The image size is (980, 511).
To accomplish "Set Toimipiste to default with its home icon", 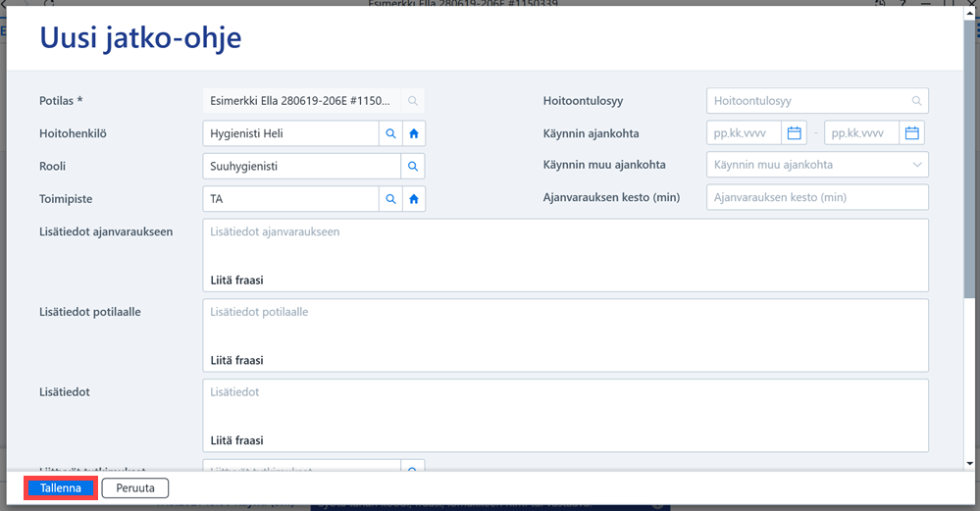I will click(414, 199).
